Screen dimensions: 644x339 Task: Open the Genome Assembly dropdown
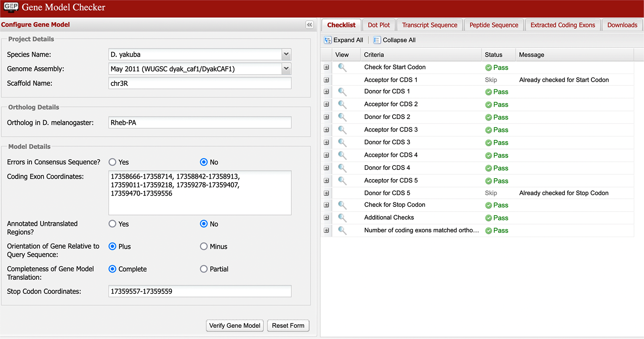(x=286, y=69)
